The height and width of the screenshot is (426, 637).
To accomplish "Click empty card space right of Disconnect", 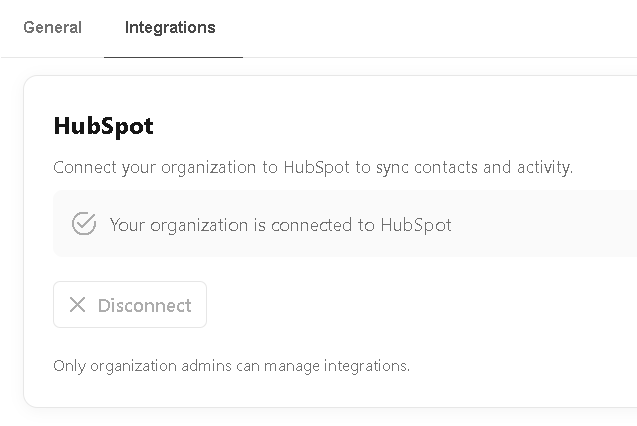I will click(420, 305).
